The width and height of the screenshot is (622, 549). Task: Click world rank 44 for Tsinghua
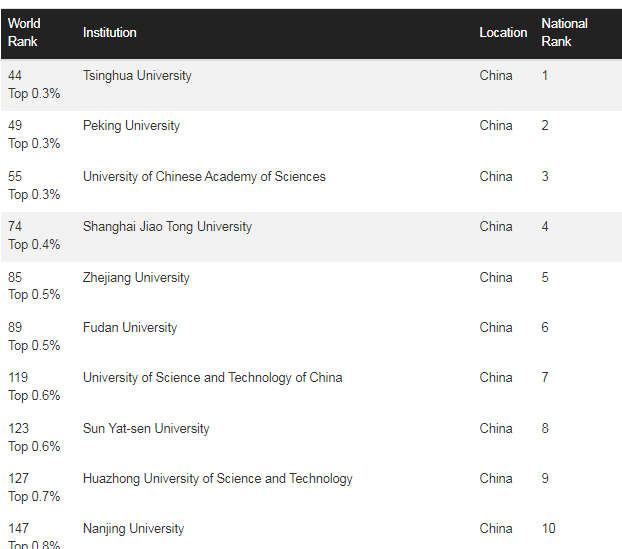[15, 76]
